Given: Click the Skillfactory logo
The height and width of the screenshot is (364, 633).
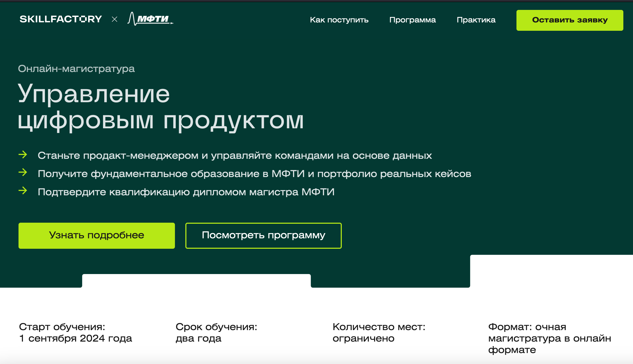Looking at the screenshot, I should click(61, 19).
